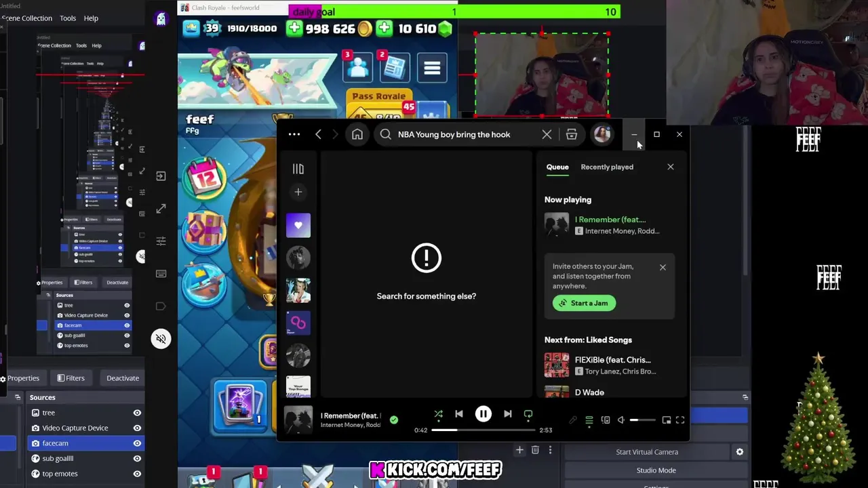Open Liked Songs purple heart playlist
The height and width of the screenshot is (488, 868).
(298, 225)
